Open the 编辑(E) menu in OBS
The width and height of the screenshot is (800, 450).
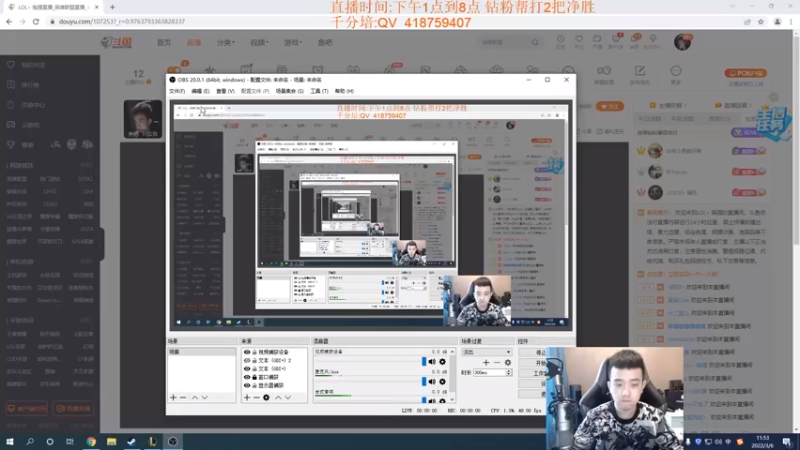click(200, 91)
